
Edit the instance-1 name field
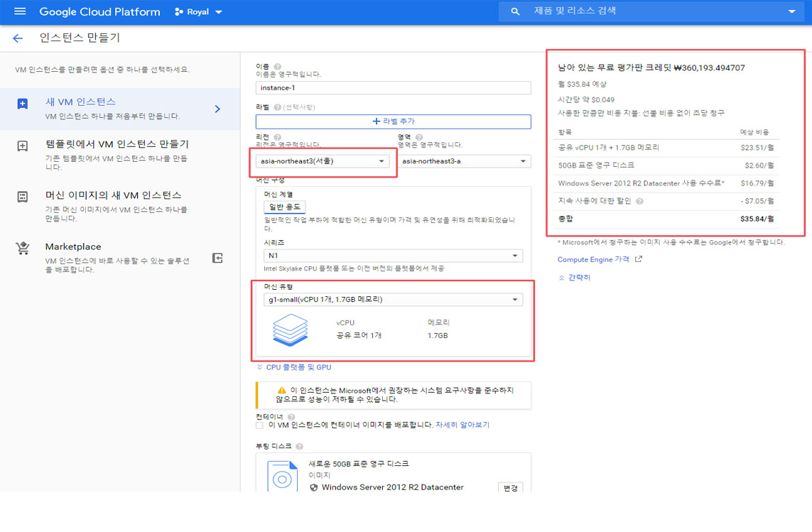(393, 87)
